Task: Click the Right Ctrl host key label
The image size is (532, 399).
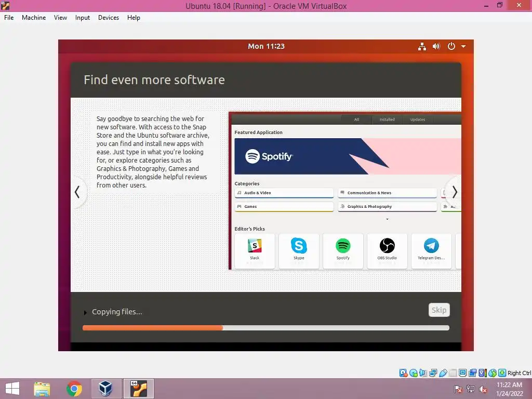Action: point(519,373)
